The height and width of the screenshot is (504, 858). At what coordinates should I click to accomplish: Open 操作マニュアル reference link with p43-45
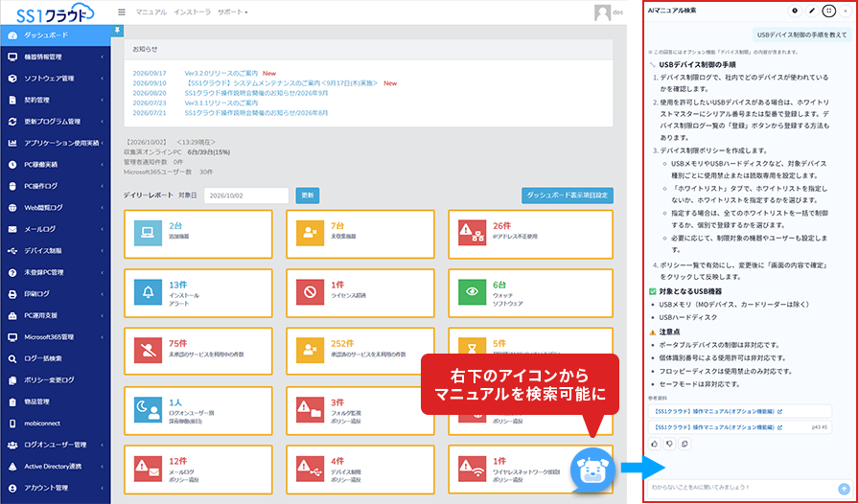click(740, 427)
